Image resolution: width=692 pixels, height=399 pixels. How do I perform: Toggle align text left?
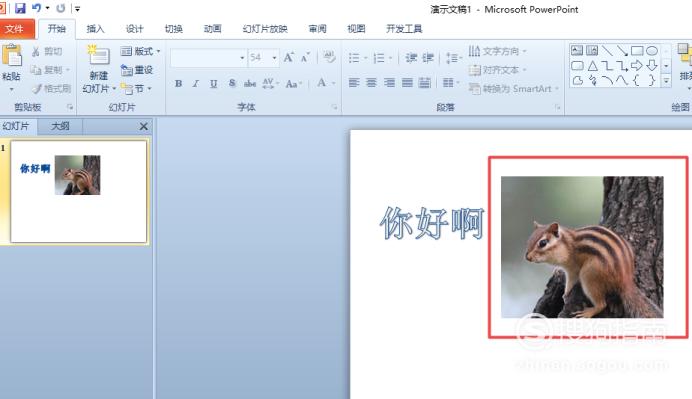click(354, 83)
